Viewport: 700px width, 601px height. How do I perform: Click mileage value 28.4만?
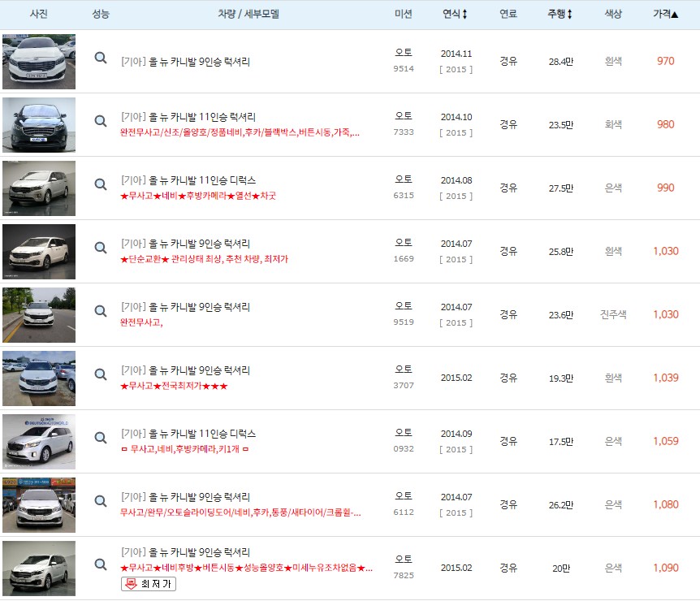560,62
